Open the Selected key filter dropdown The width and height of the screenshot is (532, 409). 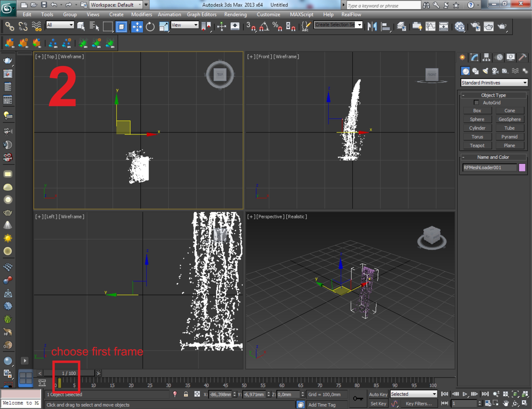(x=414, y=394)
